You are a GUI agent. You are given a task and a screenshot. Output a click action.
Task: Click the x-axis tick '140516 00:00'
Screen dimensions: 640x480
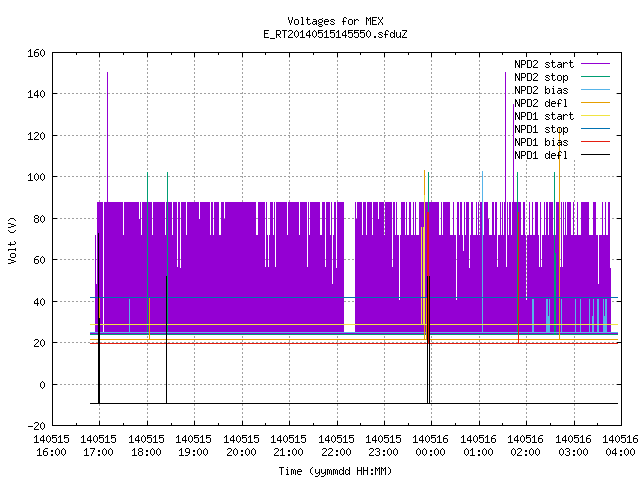pos(431,446)
